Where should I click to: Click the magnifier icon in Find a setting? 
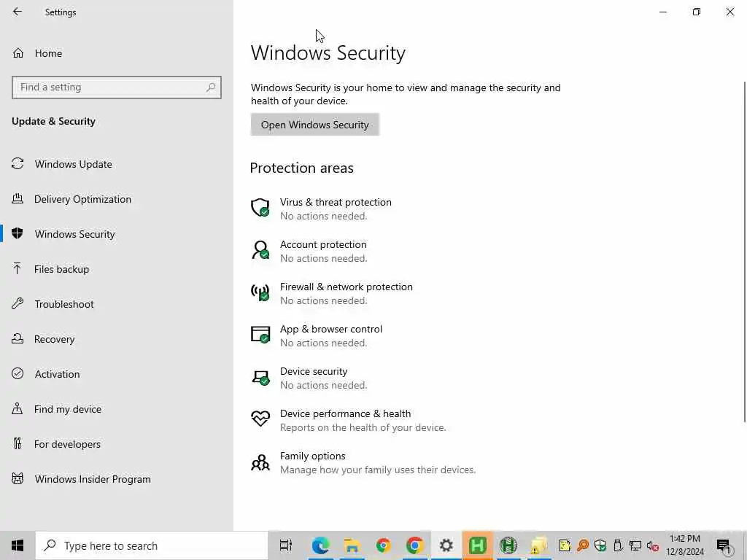211,87
